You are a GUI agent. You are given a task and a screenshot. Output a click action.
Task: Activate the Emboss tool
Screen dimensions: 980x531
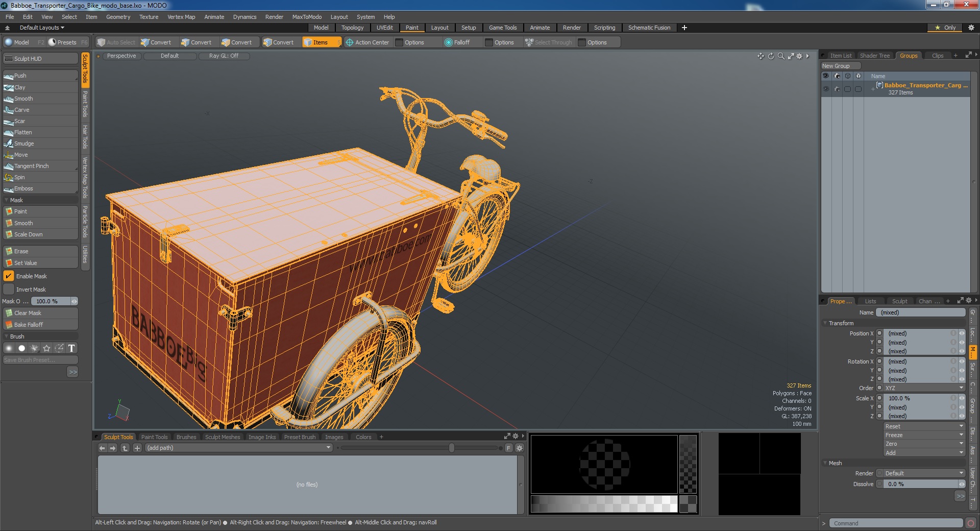40,188
